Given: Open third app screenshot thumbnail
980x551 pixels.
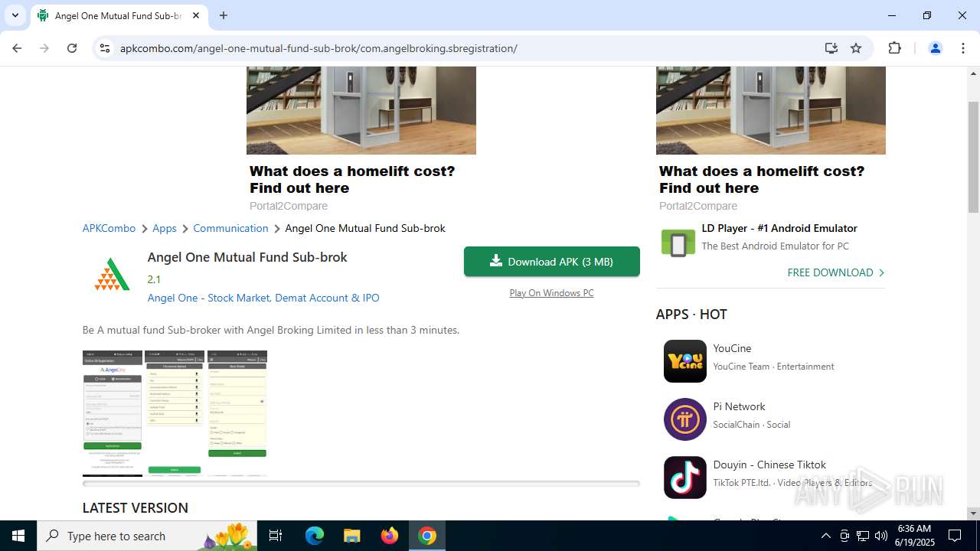Looking at the screenshot, I should click(237, 413).
